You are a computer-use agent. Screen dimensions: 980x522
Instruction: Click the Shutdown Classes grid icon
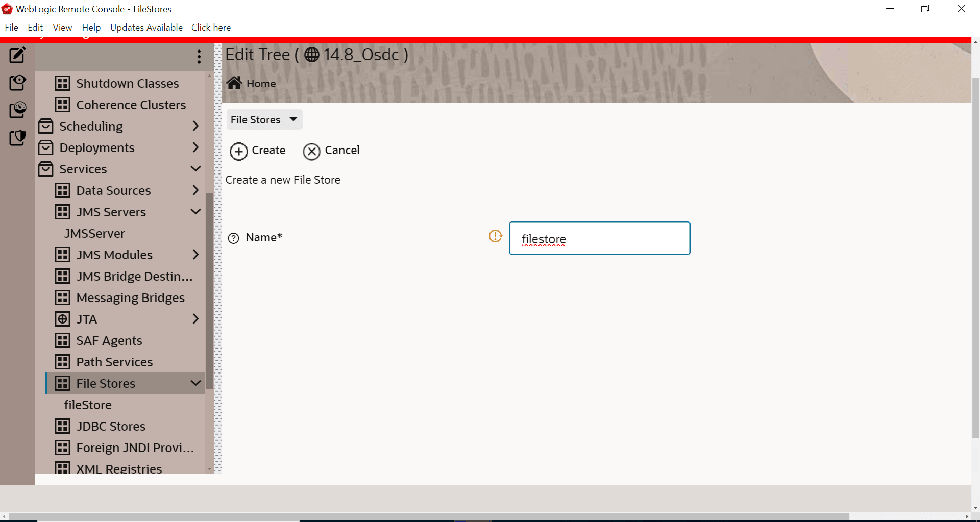click(x=63, y=83)
